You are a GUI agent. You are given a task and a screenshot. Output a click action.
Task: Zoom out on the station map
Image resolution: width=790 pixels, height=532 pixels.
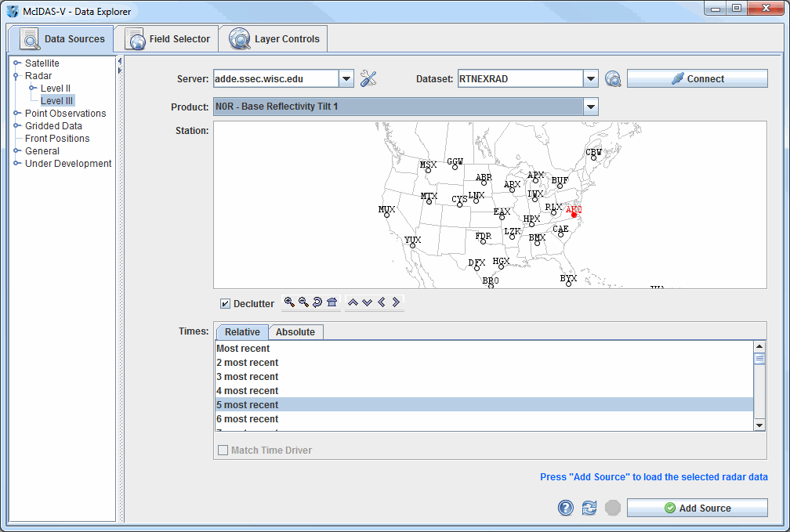click(x=303, y=302)
